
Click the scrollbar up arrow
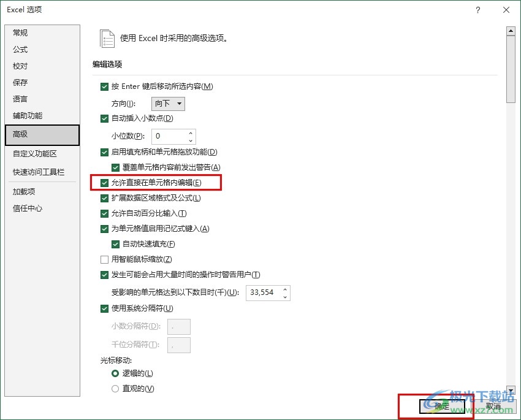click(x=510, y=31)
